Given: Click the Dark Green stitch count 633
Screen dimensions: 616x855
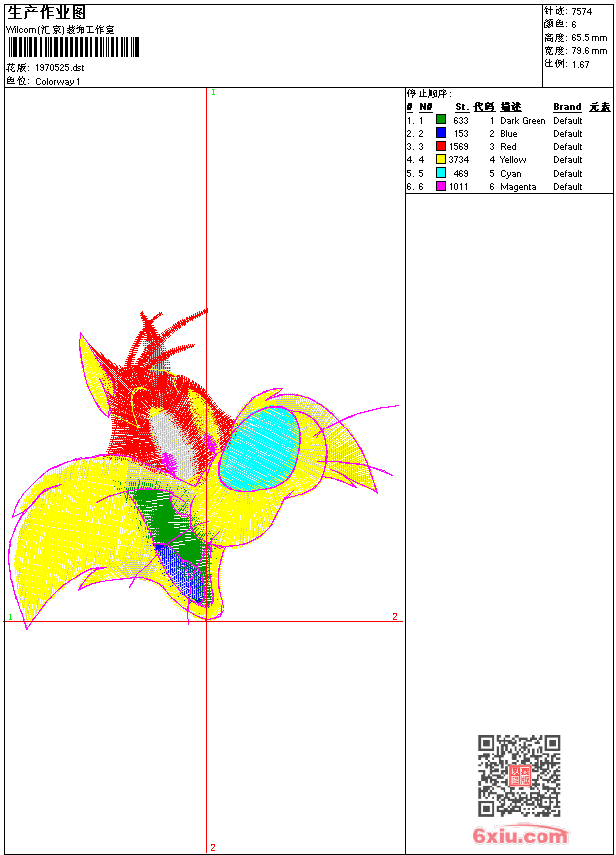Looking at the screenshot, I should click(x=461, y=121).
